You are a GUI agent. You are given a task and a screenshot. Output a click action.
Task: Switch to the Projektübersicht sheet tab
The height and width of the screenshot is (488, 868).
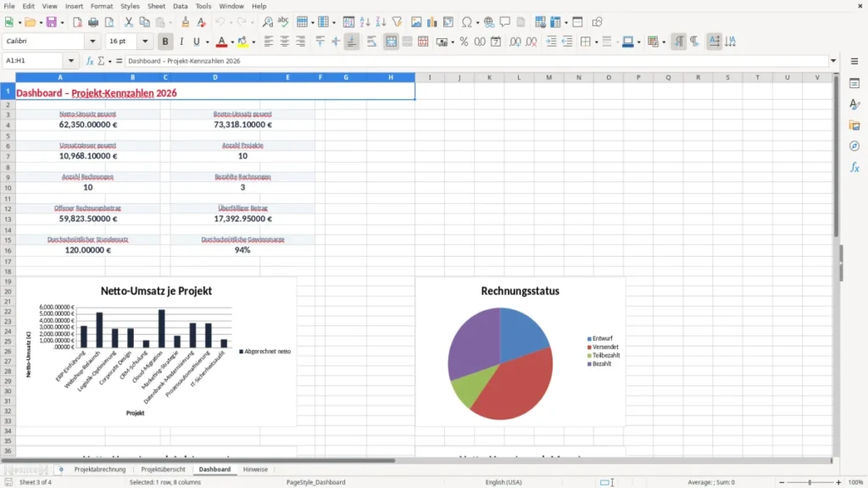164,469
